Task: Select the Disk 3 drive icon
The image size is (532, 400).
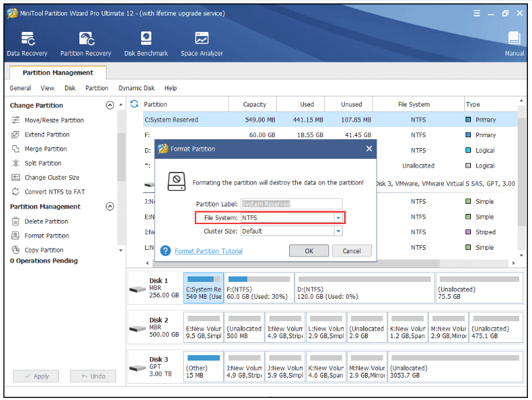Action: click(137, 368)
